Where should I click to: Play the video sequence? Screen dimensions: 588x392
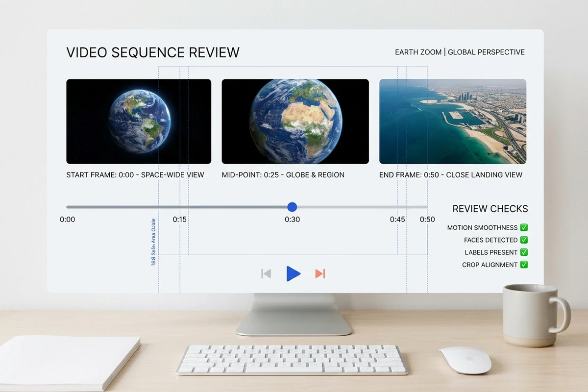tap(294, 273)
